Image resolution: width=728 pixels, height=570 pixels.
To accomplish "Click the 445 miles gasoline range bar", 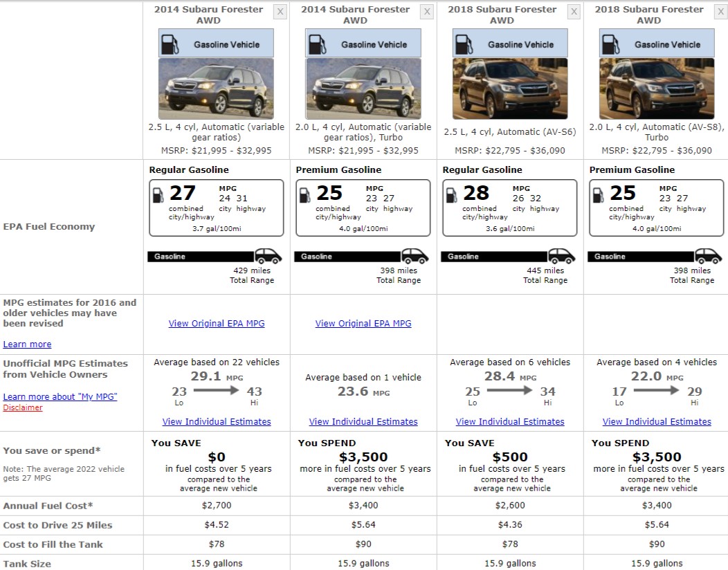I will tap(495, 257).
